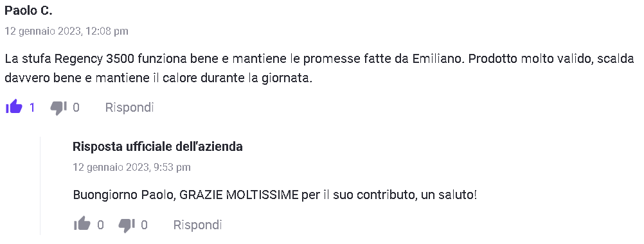Screen dimensions: 644x244
Task: Click the like count on the company reply
Action: coord(100,225)
